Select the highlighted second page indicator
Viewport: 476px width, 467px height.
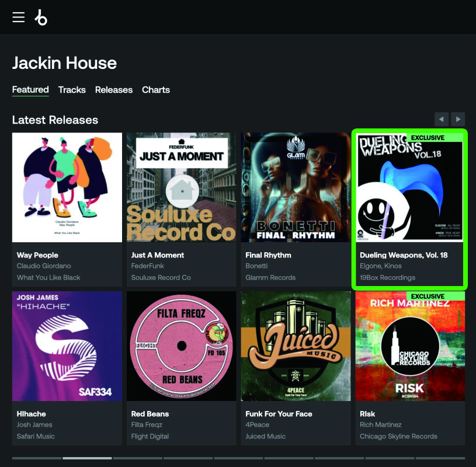[x=87, y=458]
